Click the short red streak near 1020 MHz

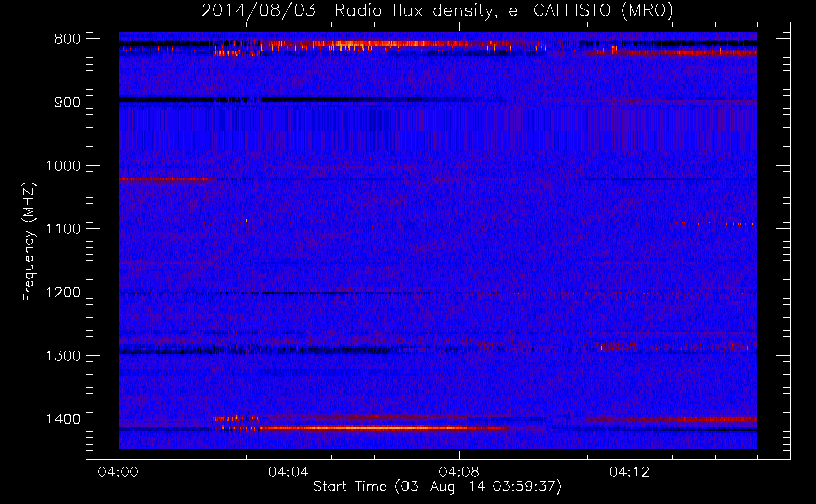coord(166,179)
